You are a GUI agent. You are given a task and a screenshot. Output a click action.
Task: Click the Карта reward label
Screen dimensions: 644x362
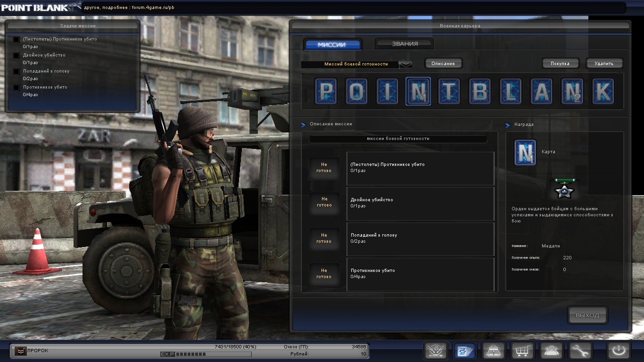click(548, 152)
